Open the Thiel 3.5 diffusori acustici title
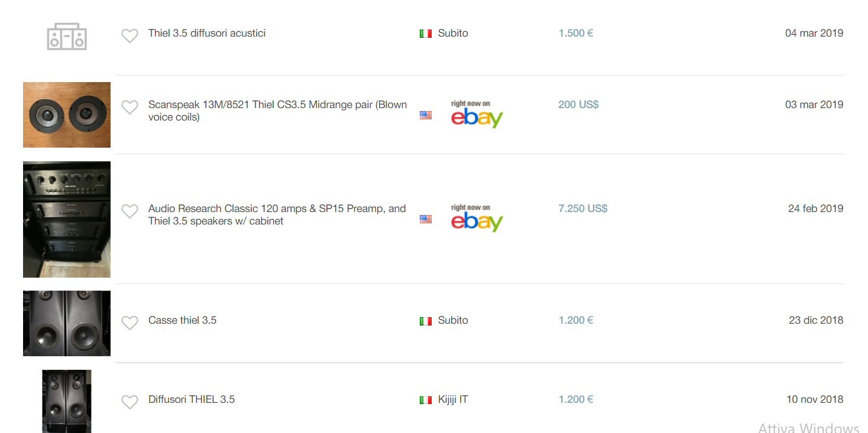868x433 pixels. (x=207, y=33)
